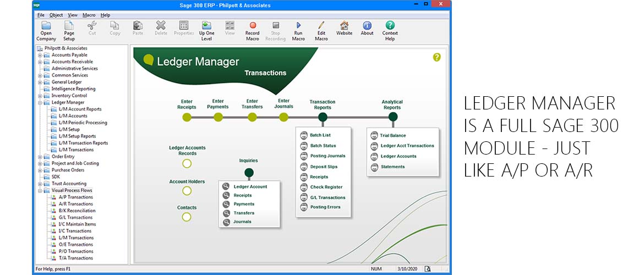Expand the Common Services tree node

point(40,75)
